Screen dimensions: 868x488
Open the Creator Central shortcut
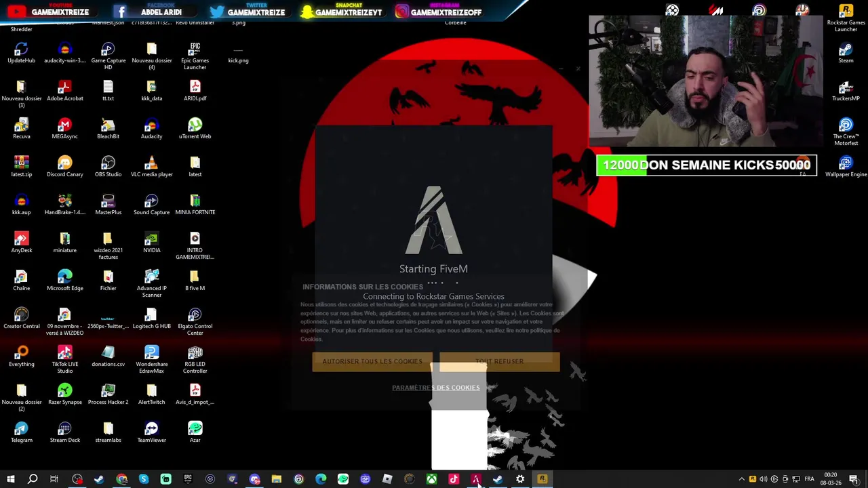(x=21, y=319)
